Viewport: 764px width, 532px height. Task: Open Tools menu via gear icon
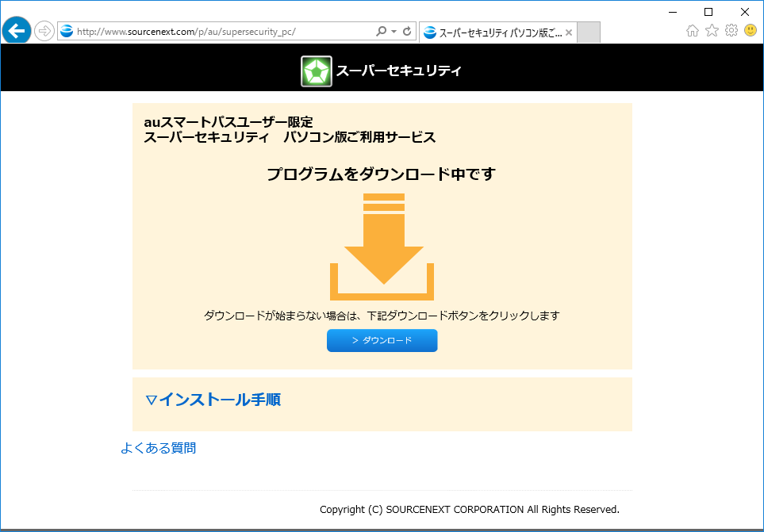tap(731, 30)
